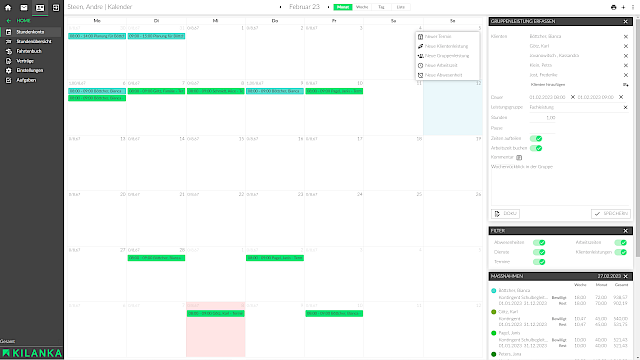
Task: Go to next month arrow
Action: [x=329, y=7]
